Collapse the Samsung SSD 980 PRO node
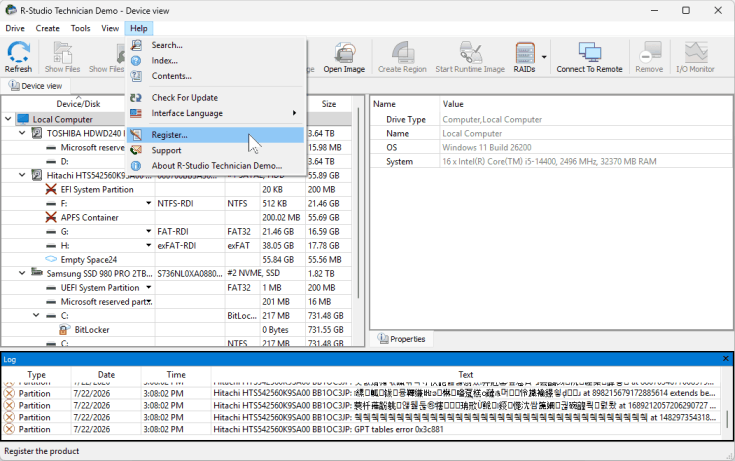 [22, 273]
